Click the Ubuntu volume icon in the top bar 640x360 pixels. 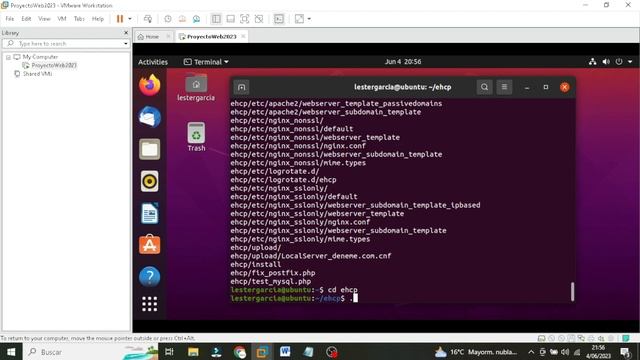[x=606, y=62]
